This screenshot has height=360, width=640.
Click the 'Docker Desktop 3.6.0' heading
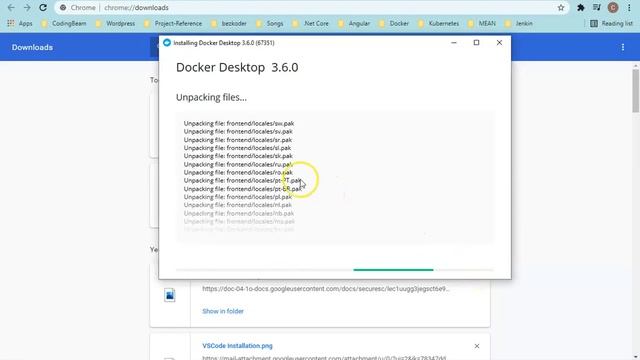pos(237,67)
